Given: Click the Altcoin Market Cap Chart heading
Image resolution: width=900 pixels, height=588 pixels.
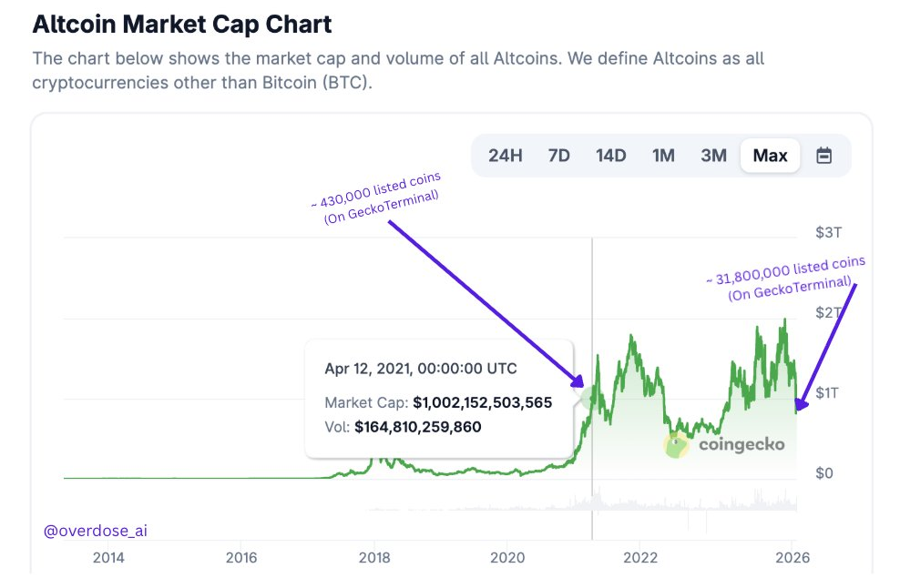Looking at the screenshot, I should click(180, 23).
